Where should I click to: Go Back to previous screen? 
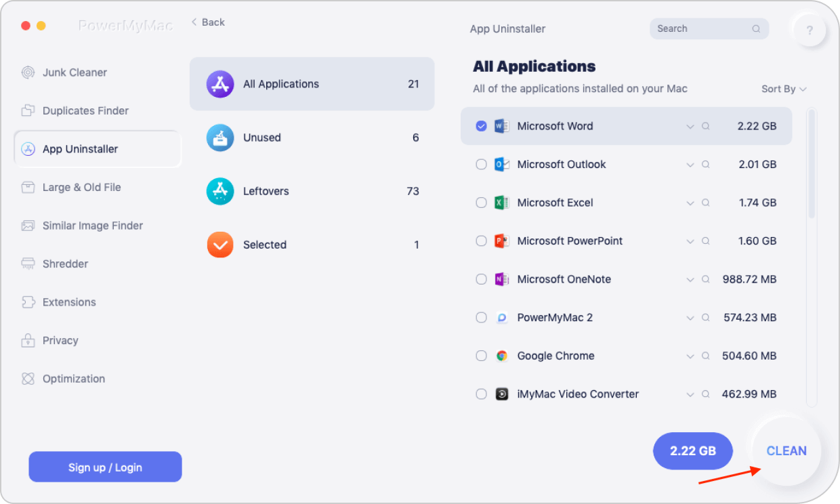pos(207,22)
